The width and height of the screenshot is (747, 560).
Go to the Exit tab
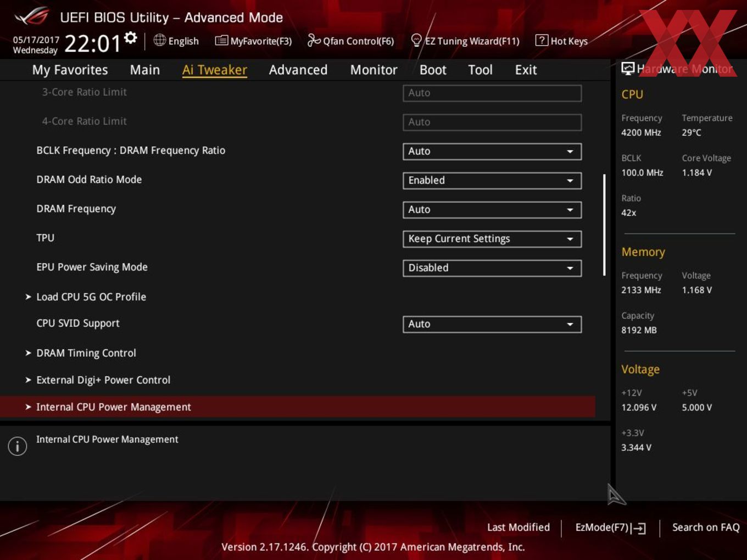pos(526,70)
